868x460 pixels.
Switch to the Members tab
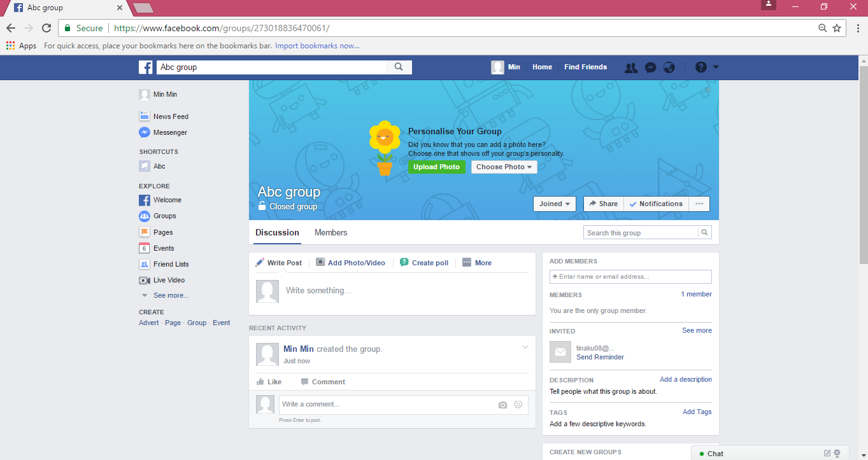(x=331, y=232)
